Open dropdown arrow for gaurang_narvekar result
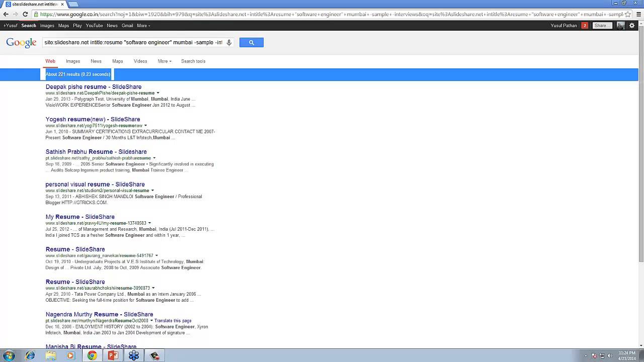 (x=156, y=255)
